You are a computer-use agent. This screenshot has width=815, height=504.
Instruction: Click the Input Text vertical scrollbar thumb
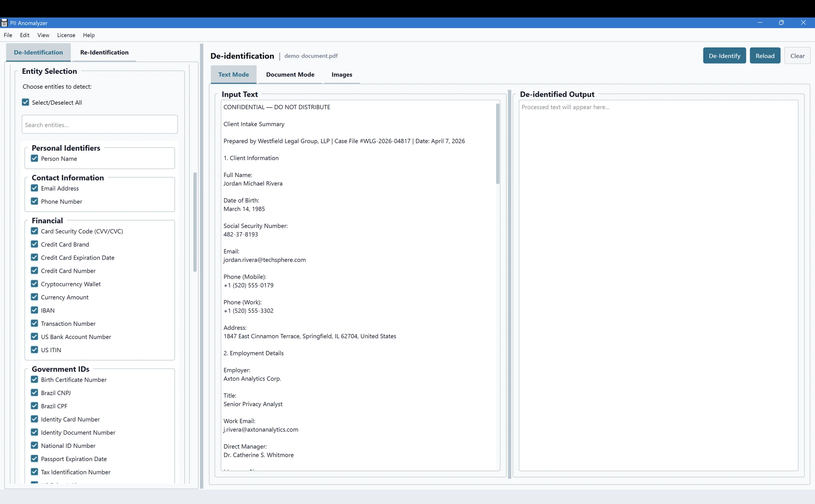pos(498,144)
